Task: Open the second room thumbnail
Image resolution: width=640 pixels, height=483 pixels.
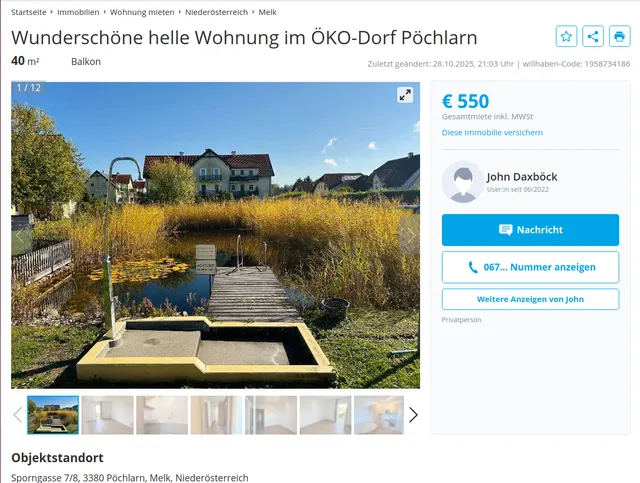Action: point(107,415)
